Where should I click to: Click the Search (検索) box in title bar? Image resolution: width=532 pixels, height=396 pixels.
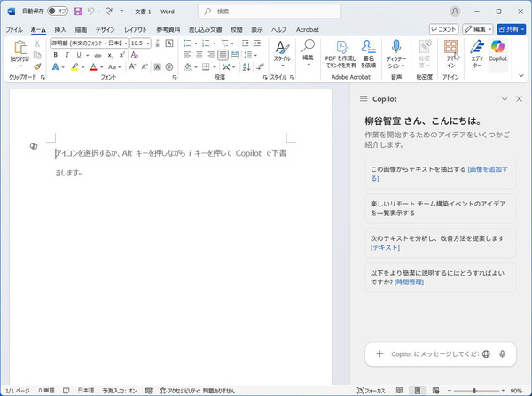coord(266,12)
